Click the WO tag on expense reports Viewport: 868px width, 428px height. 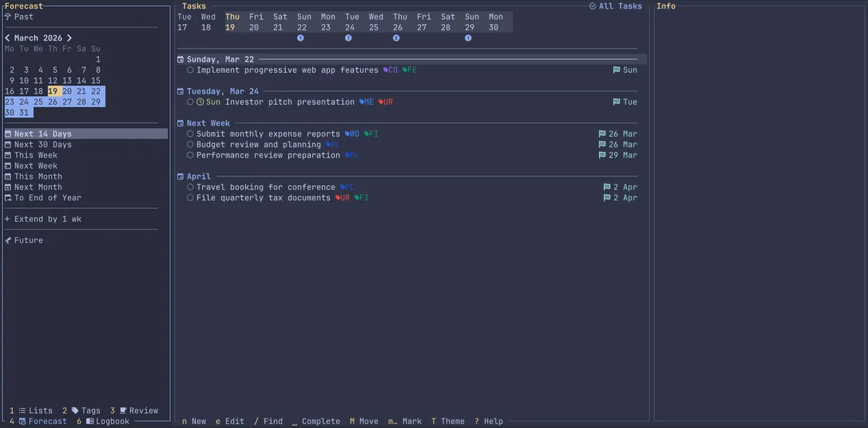point(352,134)
